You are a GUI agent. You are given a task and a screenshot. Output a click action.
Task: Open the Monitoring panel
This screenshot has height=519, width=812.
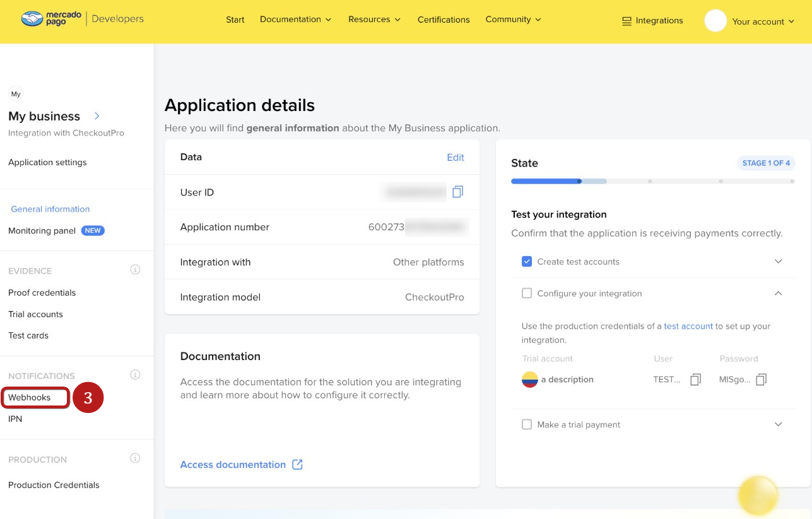tap(42, 231)
